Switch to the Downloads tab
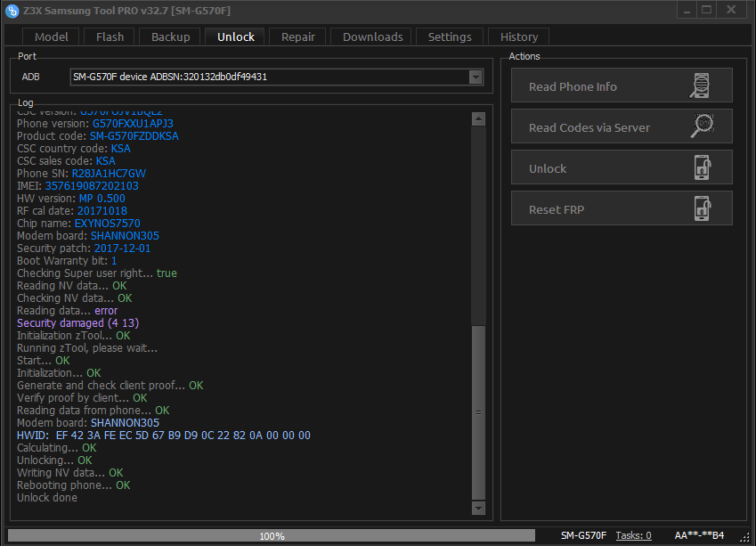 point(372,37)
